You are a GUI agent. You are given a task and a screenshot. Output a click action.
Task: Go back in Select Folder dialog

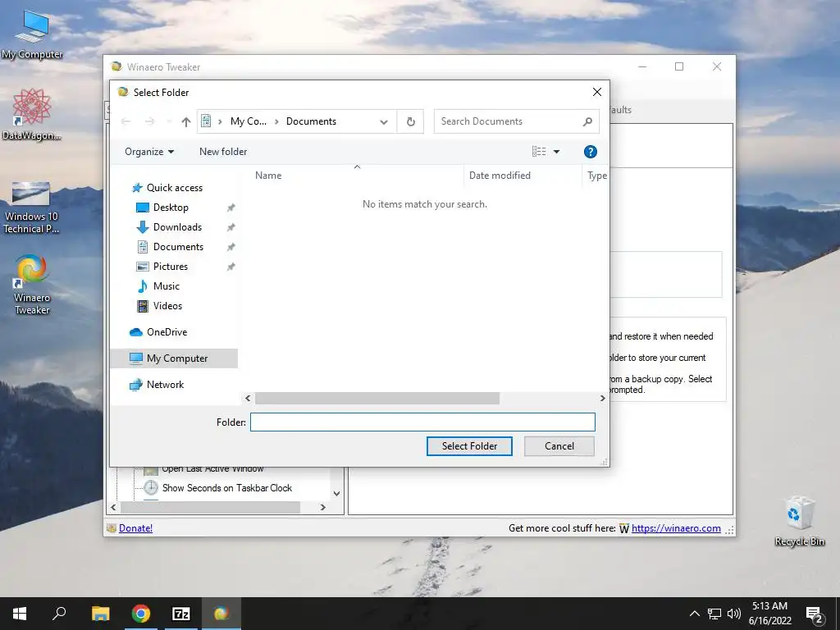tap(126, 121)
